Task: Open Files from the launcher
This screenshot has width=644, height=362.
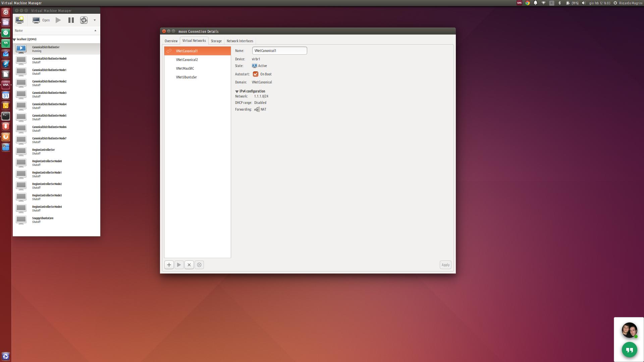Action: pyautogui.click(x=6, y=22)
